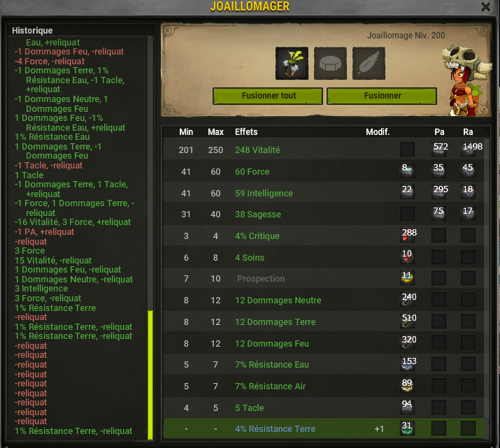Select the 60 Force effect row

click(323, 171)
